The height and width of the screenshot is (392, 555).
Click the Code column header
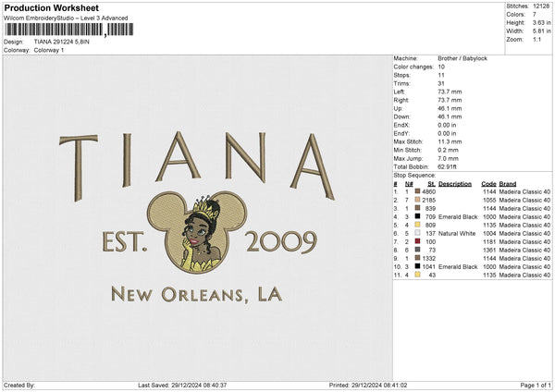click(x=488, y=184)
